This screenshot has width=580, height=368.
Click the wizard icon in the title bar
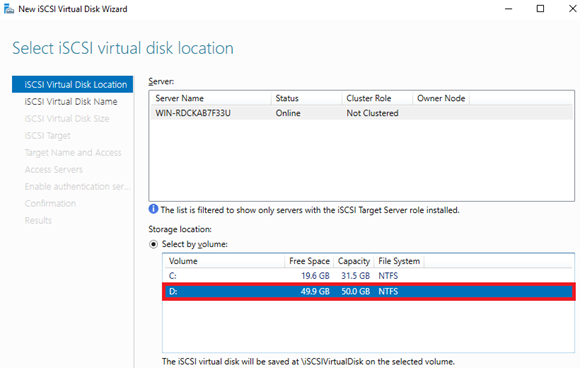pyautogui.click(x=9, y=9)
